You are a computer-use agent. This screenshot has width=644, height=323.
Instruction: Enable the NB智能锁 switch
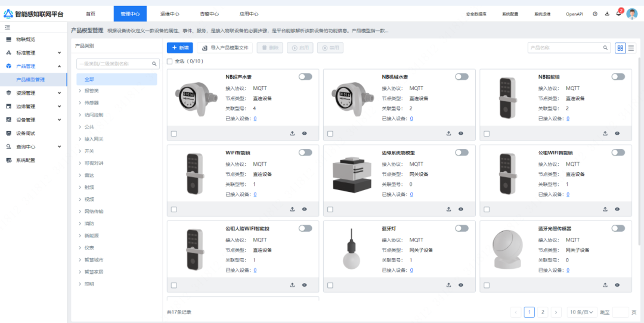click(x=618, y=77)
